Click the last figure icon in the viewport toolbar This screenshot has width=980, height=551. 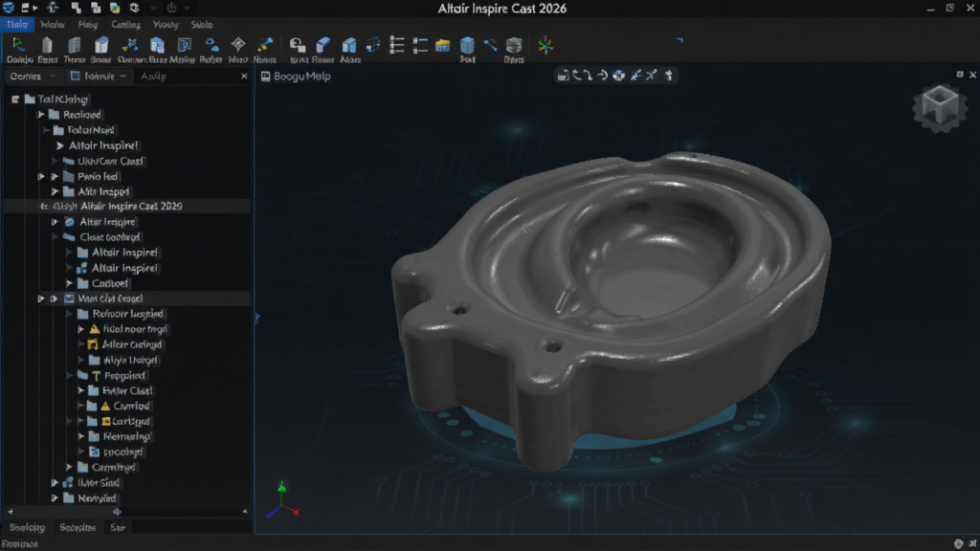[x=669, y=76]
